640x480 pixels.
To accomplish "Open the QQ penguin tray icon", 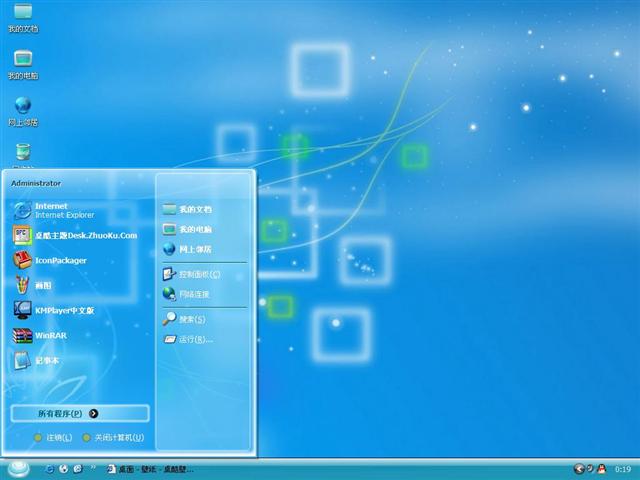I will 601,469.
